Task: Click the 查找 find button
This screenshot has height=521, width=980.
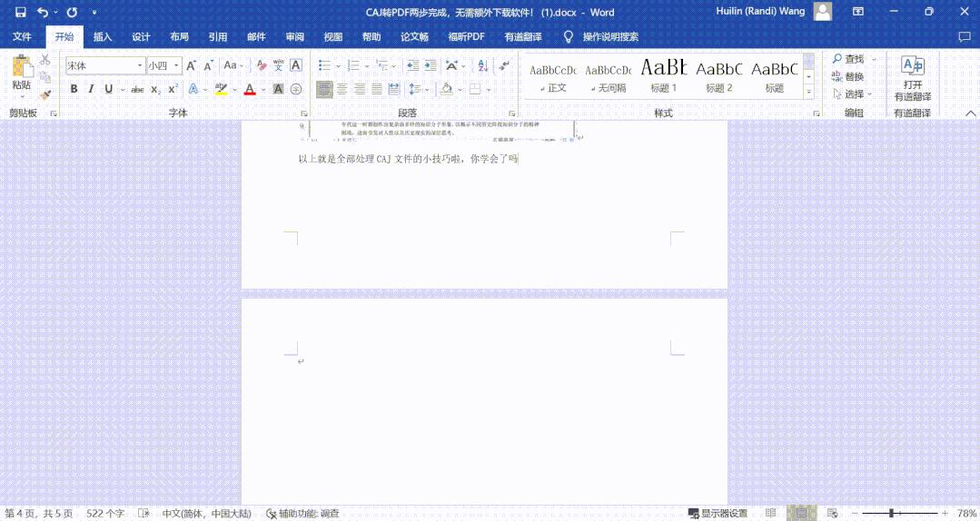Action: [x=848, y=59]
